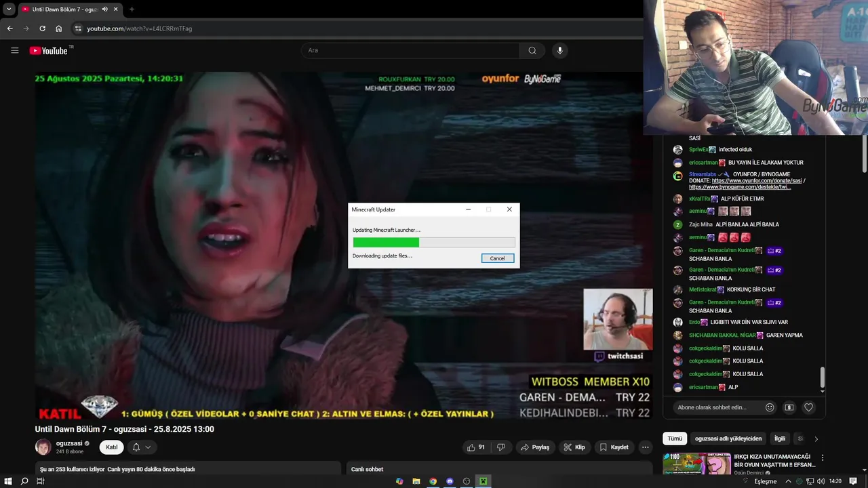The height and width of the screenshot is (488, 868).
Task: Open more actions three-dot menu under video
Action: (x=646, y=447)
